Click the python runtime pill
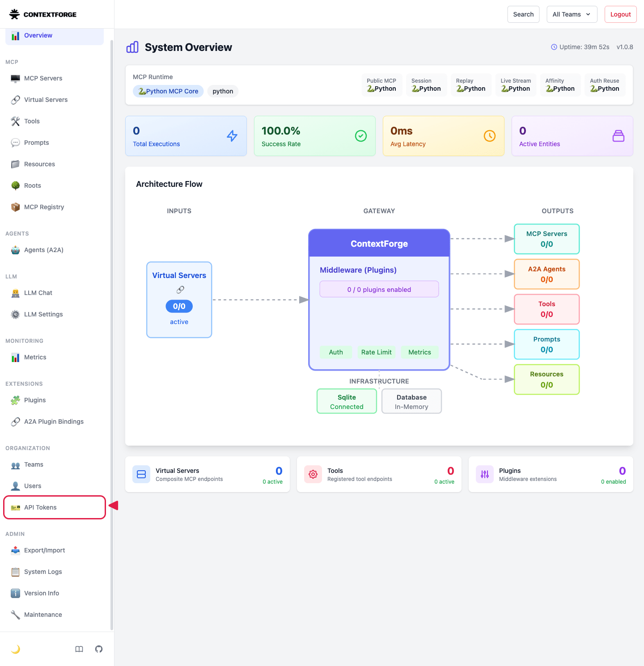Viewport: 644px width, 666px height. coord(223,91)
